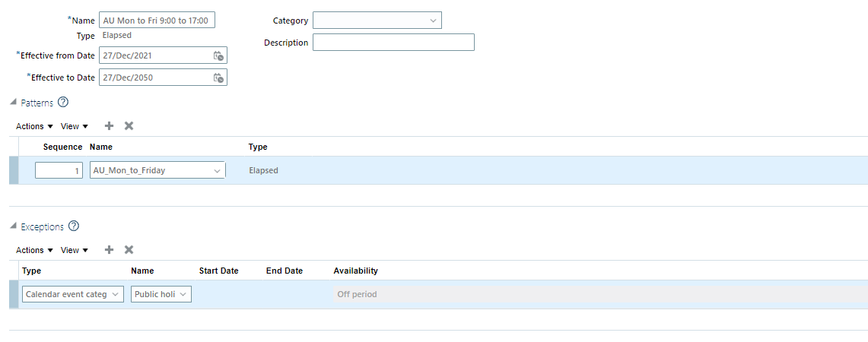Open the Effective from Date calendar picker
The width and height of the screenshot is (868, 342).
coord(218,55)
